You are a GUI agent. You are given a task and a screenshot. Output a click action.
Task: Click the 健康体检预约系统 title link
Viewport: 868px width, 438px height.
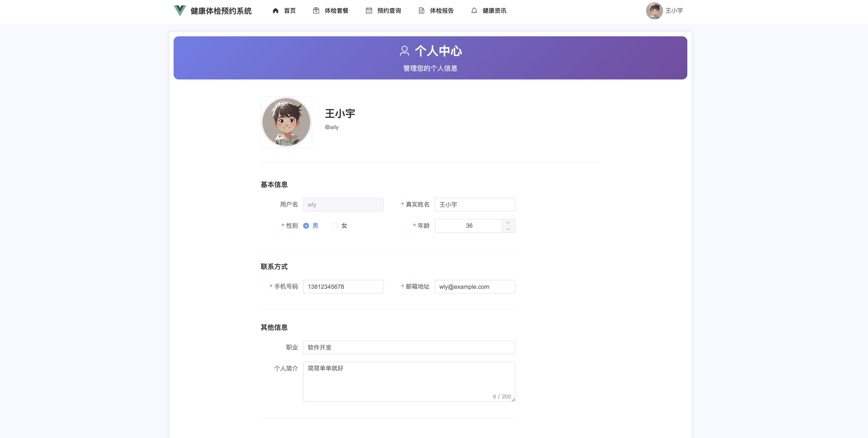(x=221, y=11)
